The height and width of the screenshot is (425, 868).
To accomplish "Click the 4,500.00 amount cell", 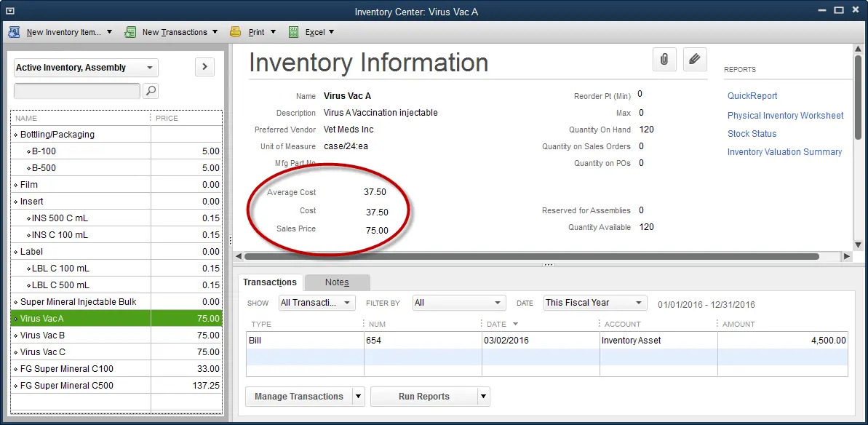I will coord(783,341).
